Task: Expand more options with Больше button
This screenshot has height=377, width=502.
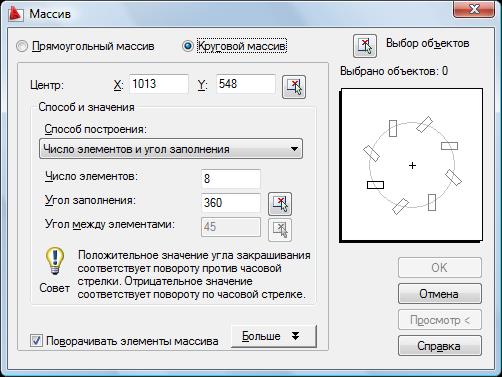Action: pos(273,336)
